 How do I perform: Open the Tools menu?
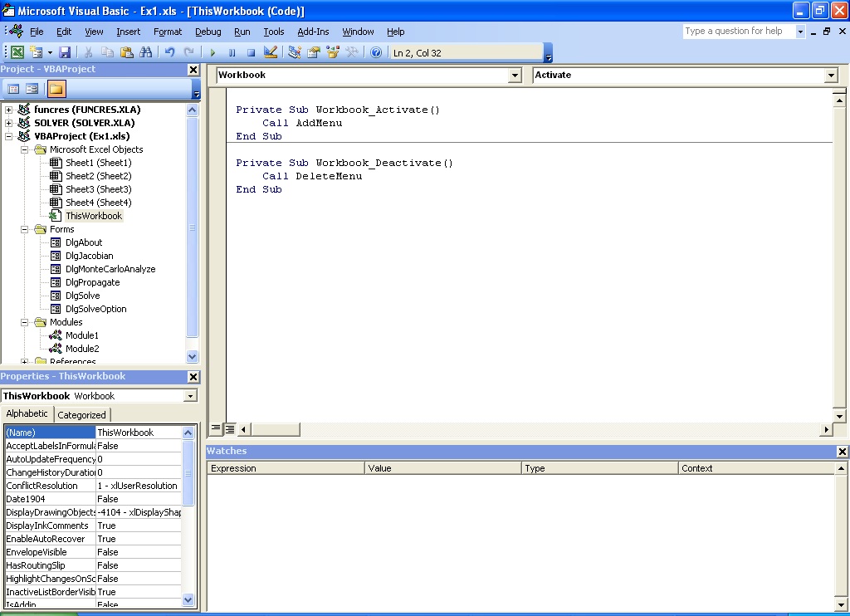(x=274, y=32)
